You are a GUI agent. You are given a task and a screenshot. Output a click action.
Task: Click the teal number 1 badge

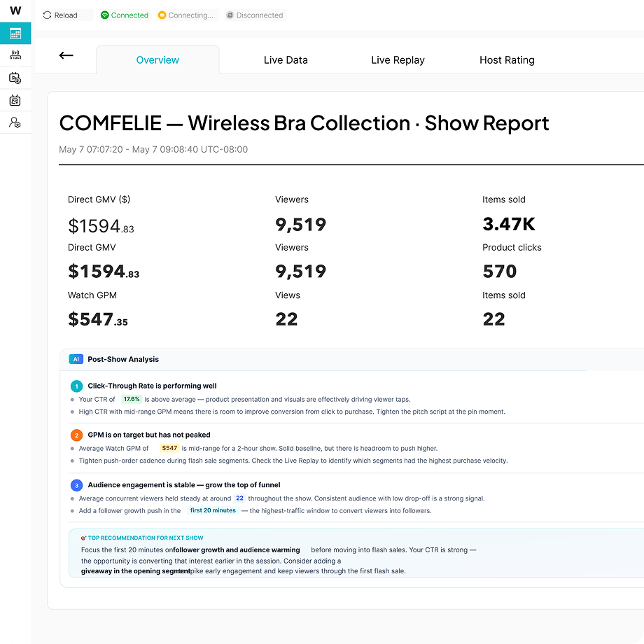pyautogui.click(x=76, y=386)
